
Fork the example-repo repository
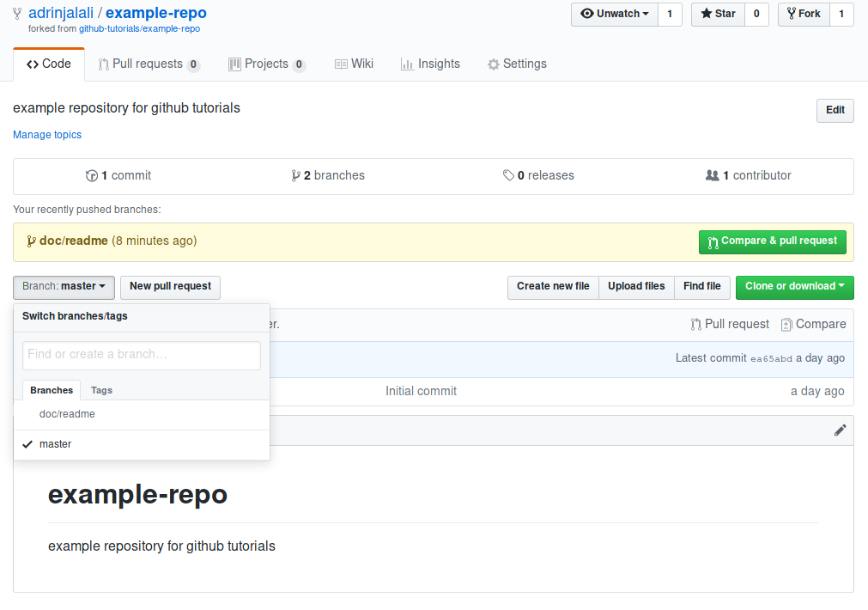click(804, 14)
